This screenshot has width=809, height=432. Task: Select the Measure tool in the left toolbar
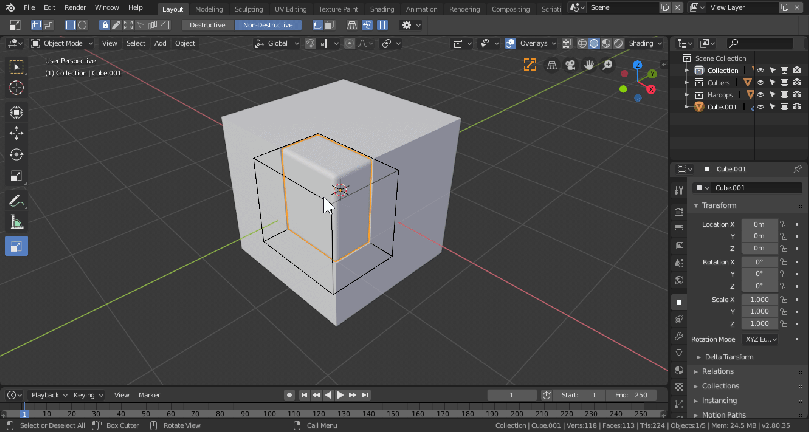(x=16, y=222)
